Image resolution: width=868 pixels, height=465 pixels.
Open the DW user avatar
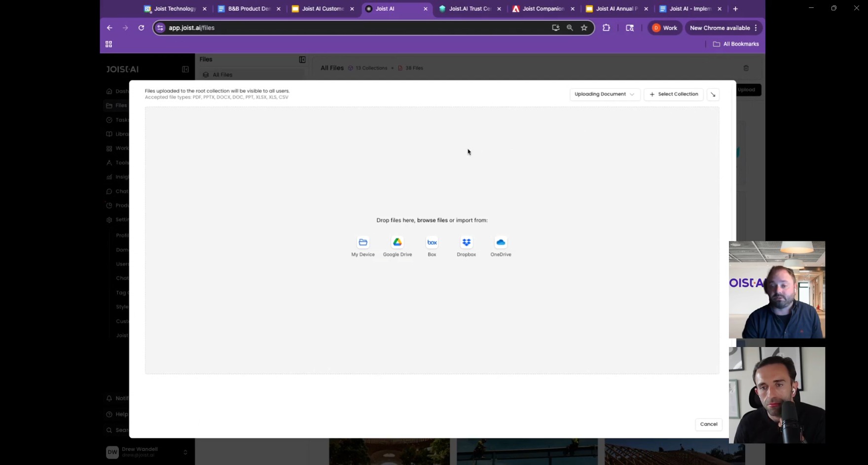pos(112,452)
